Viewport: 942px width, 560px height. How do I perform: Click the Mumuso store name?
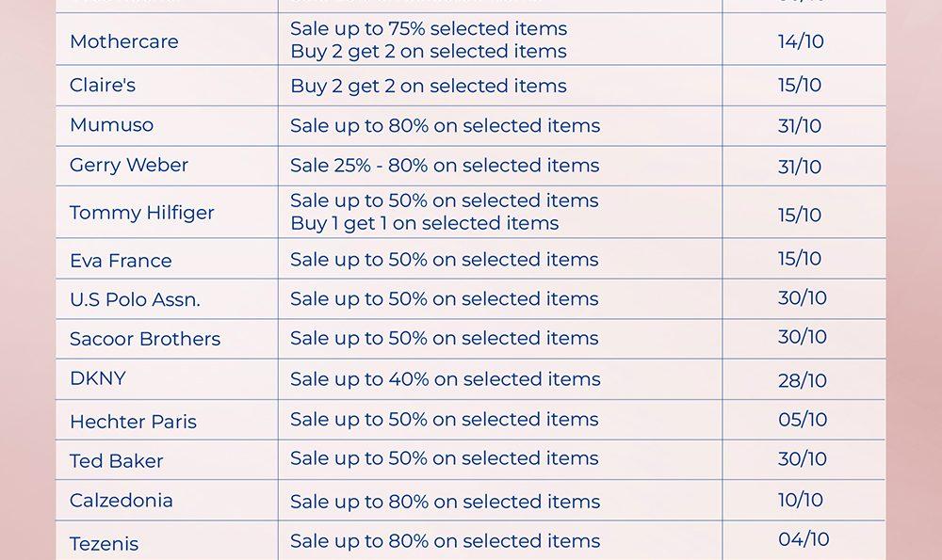click(111, 125)
